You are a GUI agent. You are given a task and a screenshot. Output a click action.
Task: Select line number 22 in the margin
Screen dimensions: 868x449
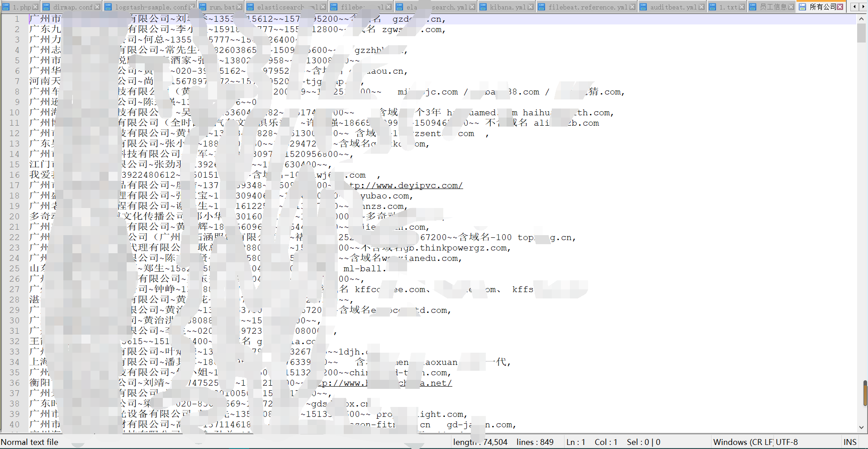point(14,237)
